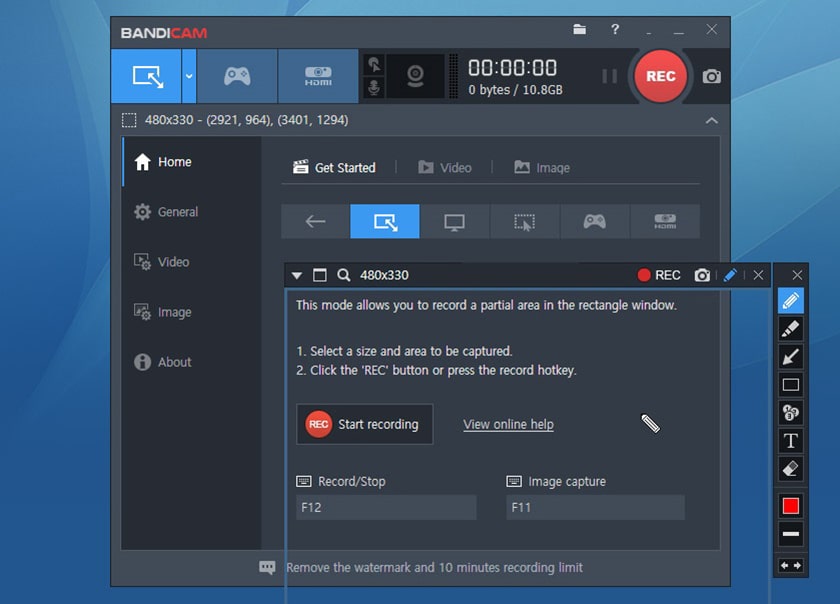Select the Pen drawing tool

[790, 300]
